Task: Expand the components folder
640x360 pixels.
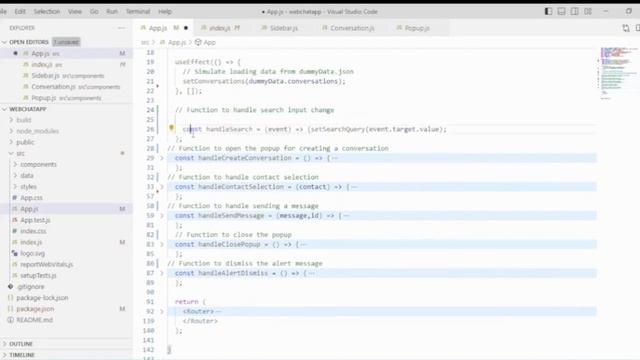Action: (38, 164)
